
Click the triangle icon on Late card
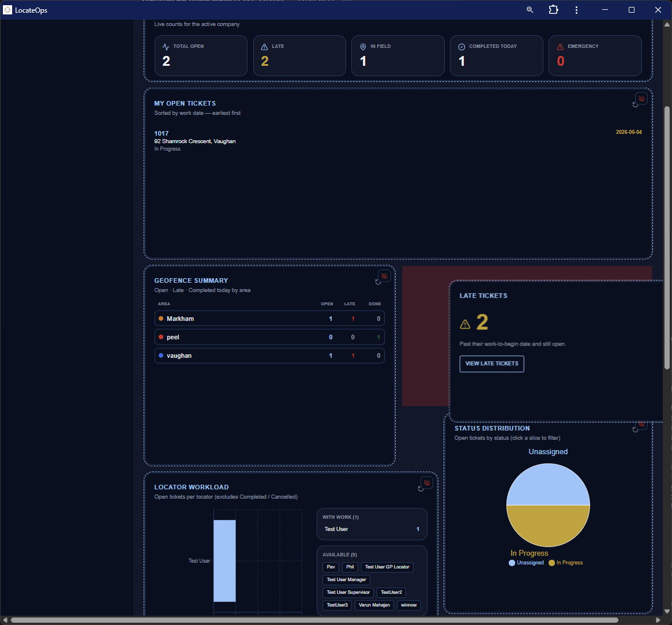coord(264,47)
